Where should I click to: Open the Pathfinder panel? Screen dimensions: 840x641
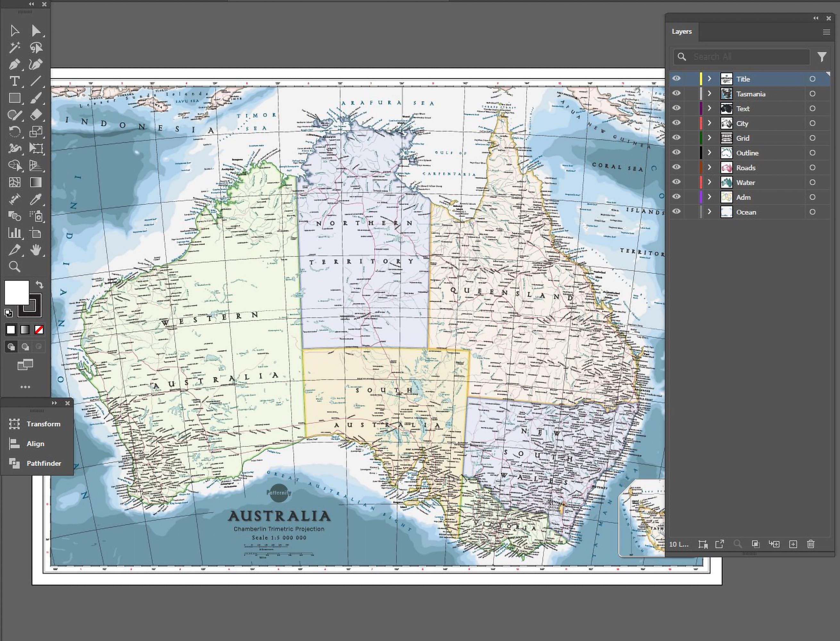[x=44, y=463]
